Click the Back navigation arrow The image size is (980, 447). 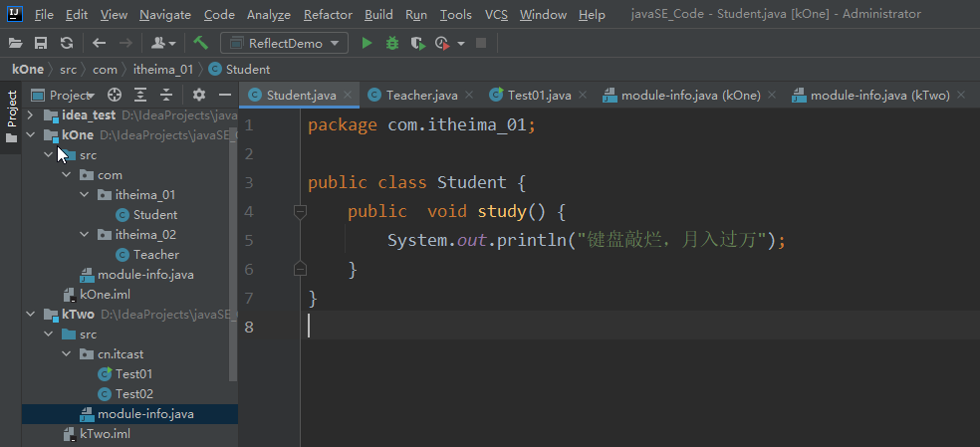pyautogui.click(x=99, y=43)
